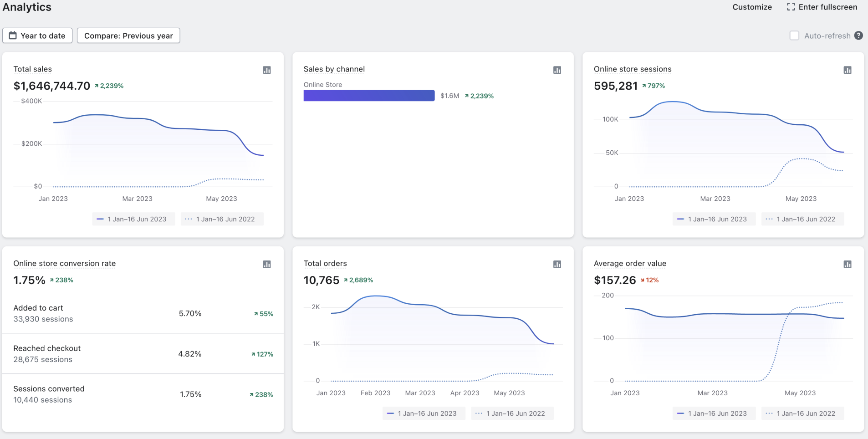Open report icon on Online store conversion rate card
The image size is (868, 439).
[x=267, y=265]
